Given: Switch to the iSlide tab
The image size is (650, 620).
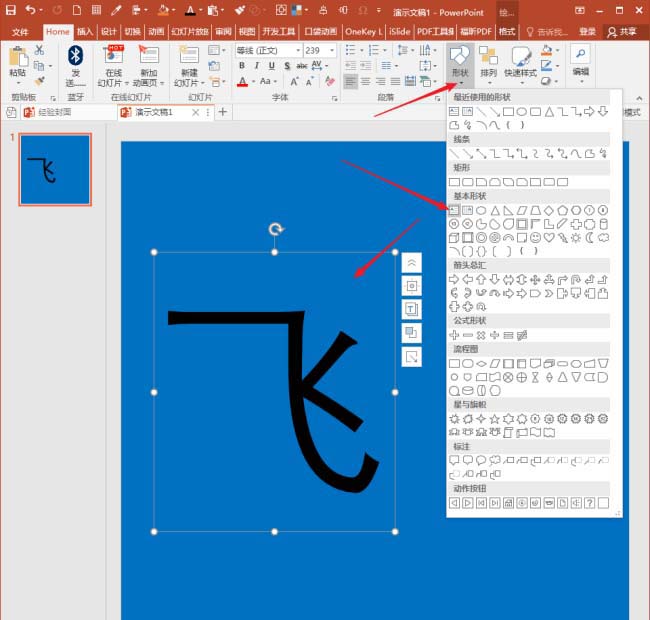Looking at the screenshot, I should click(399, 31).
